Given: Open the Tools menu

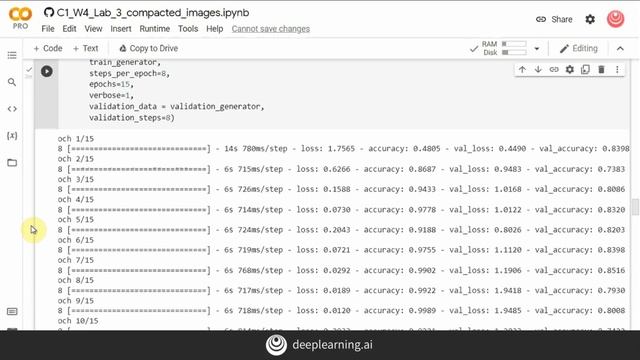Looking at the screenshot, I should coord(188,29).
